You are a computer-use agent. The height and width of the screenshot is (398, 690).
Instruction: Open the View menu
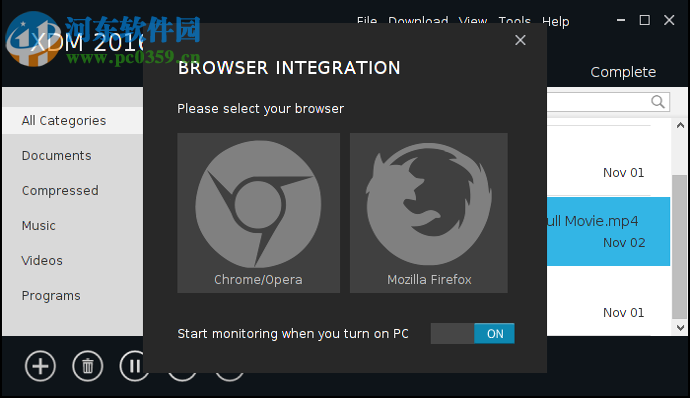click(473, 20)
